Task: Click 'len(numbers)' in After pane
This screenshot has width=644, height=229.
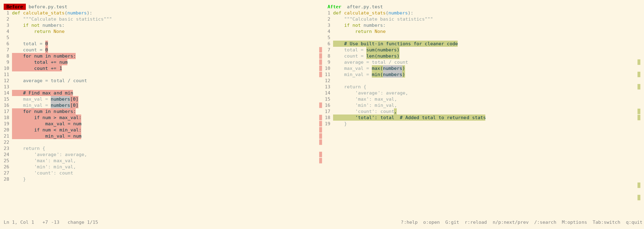Action: point(383,56)
